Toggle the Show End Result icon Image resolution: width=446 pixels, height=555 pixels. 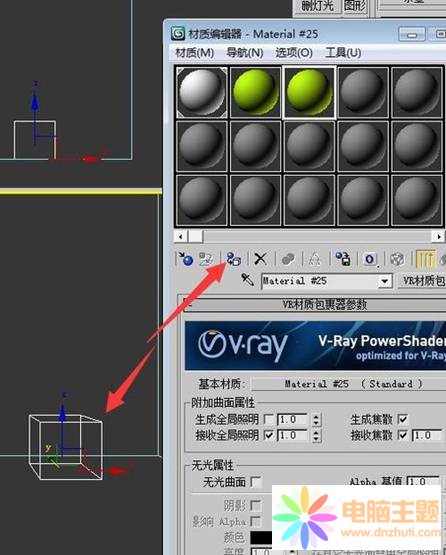[425, 260]
